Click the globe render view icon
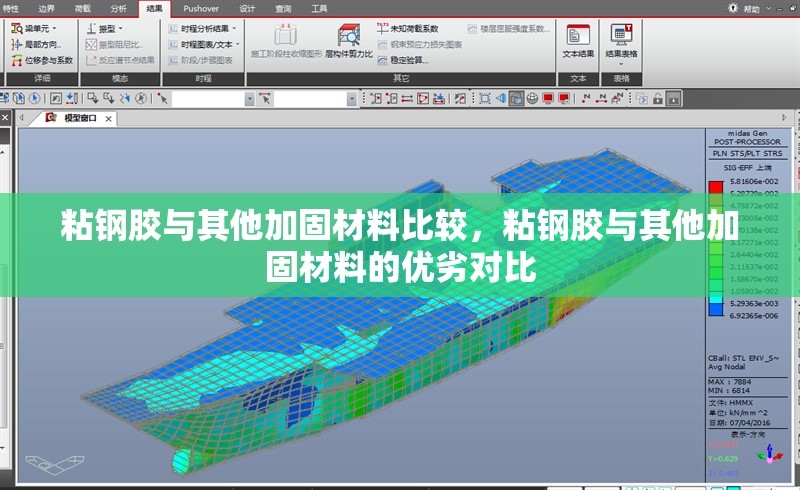The height and width of the screenshot is (490, 800). tap(532, 99)
